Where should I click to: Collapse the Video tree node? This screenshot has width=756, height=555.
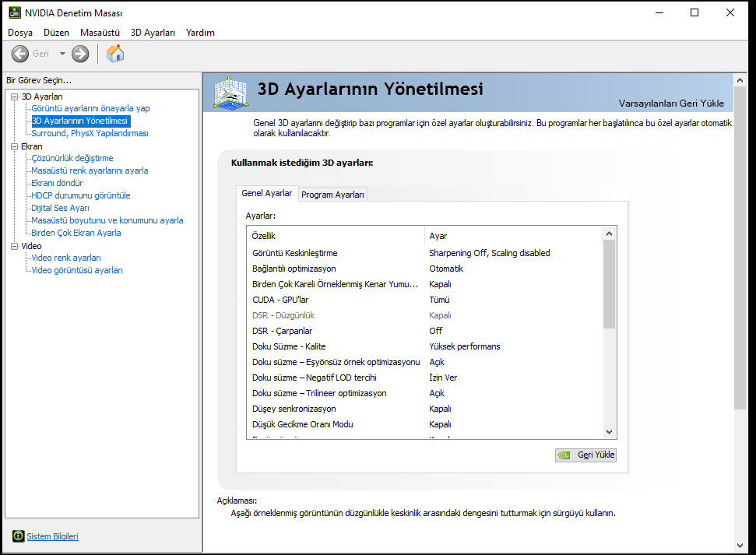pos(15,246)
